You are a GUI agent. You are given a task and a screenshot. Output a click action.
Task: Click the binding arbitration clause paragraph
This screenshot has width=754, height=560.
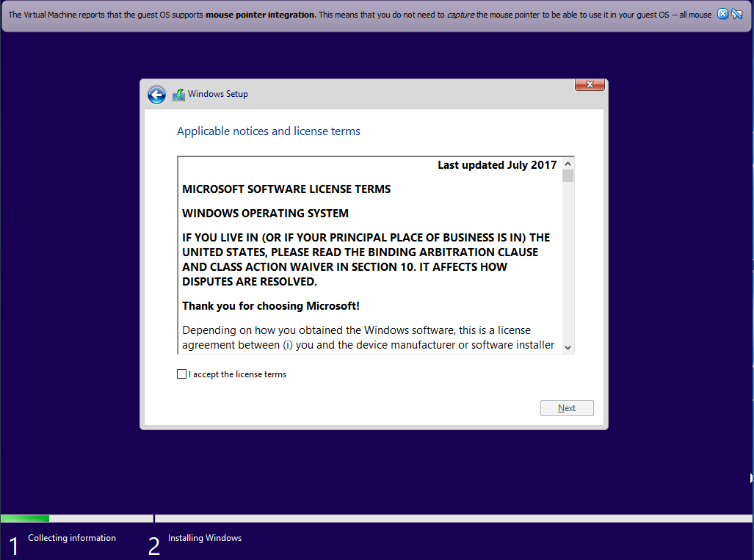coord(366,260)
